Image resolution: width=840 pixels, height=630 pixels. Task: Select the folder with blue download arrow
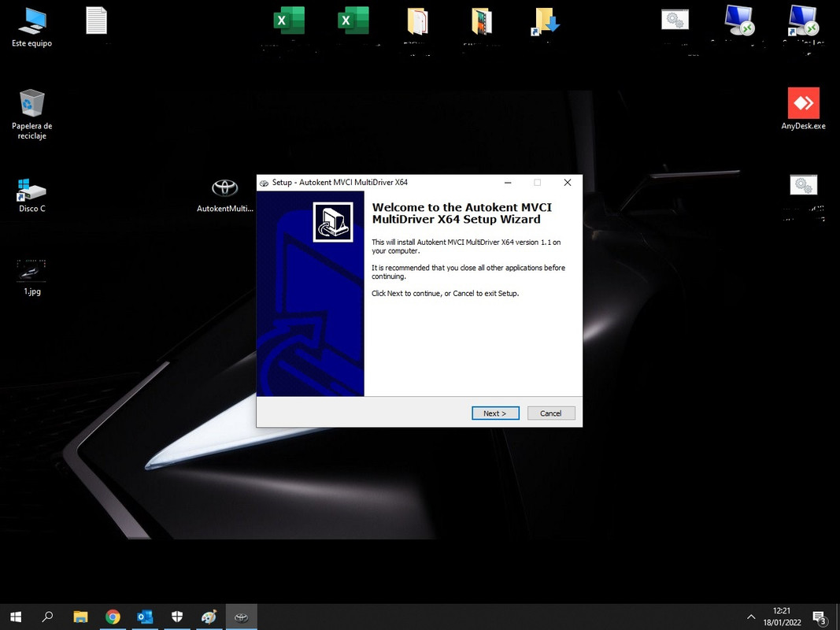click(x=546, y=21)
